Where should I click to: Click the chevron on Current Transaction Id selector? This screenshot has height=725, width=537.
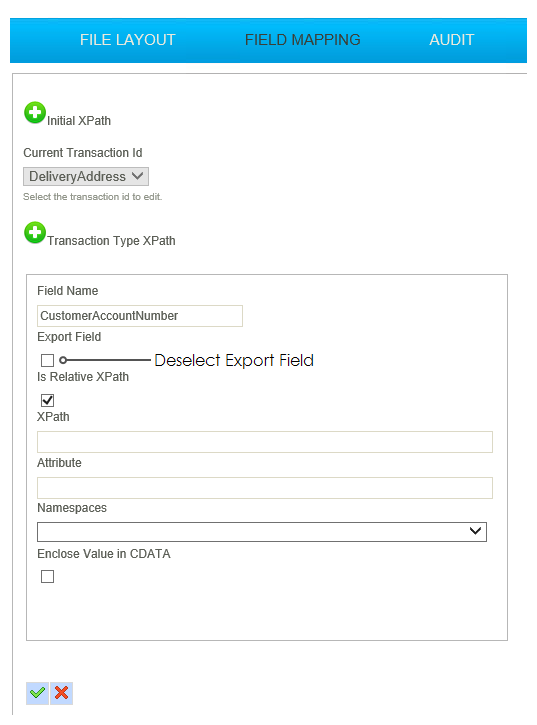[137, 176]
